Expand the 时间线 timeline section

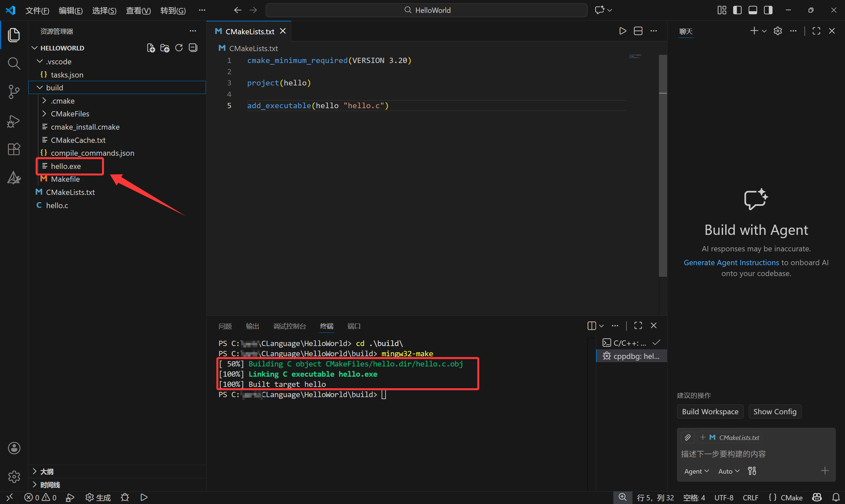coord(117,485)
